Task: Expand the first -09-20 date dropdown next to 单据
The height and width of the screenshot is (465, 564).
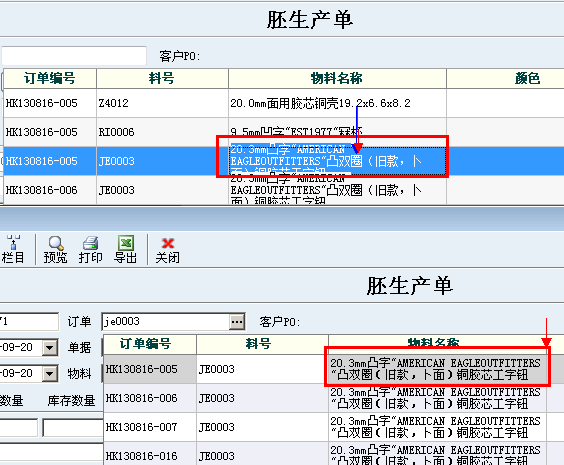Action: click(x=50, y=348)
